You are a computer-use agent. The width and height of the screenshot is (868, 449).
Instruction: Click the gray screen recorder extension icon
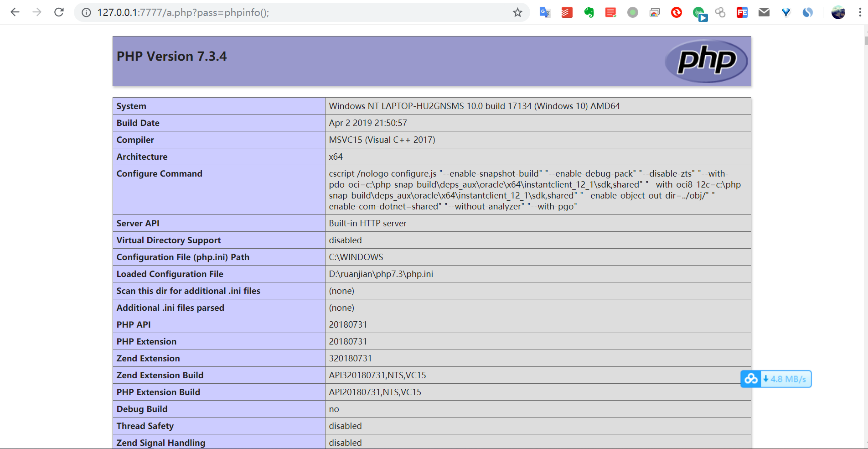click(632, 12)
